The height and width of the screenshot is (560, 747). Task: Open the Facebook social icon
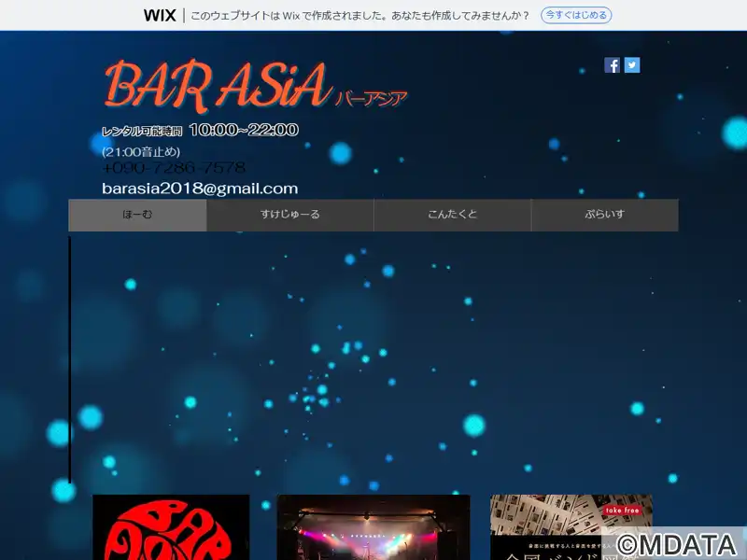tap(613, 65)
